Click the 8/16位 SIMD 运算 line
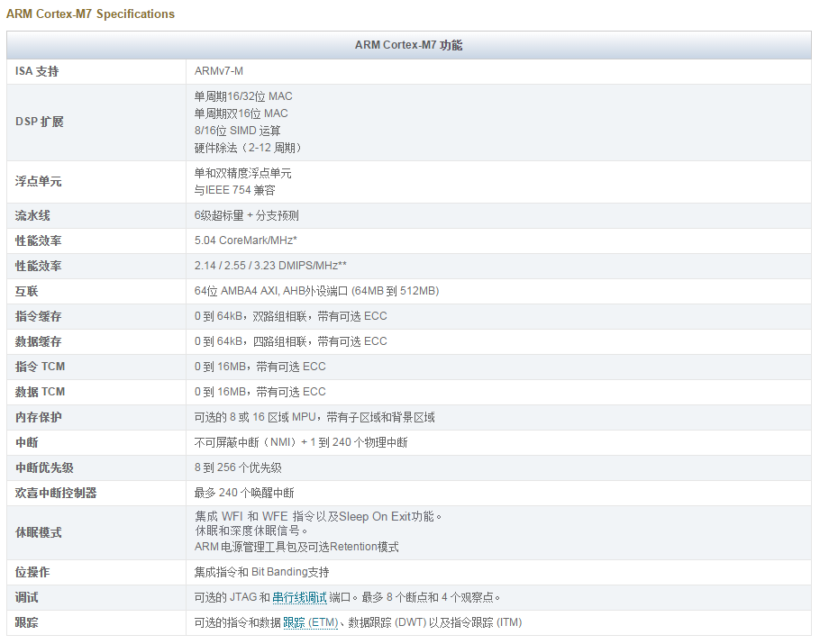The width and height of the screenshot is (829, 644). tap(237, 131)
